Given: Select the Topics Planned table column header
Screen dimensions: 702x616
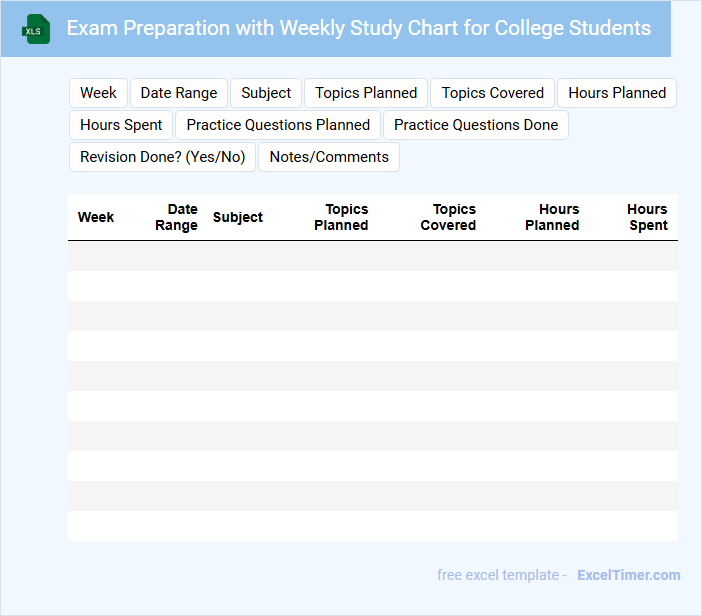Looking at the screenshot, I should click(342, 217).
